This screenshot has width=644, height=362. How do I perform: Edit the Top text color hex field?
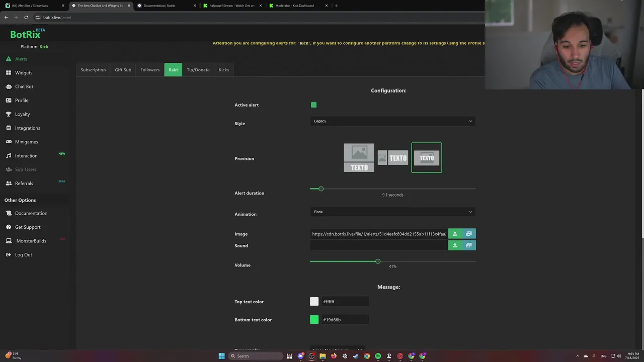[345, 302]
